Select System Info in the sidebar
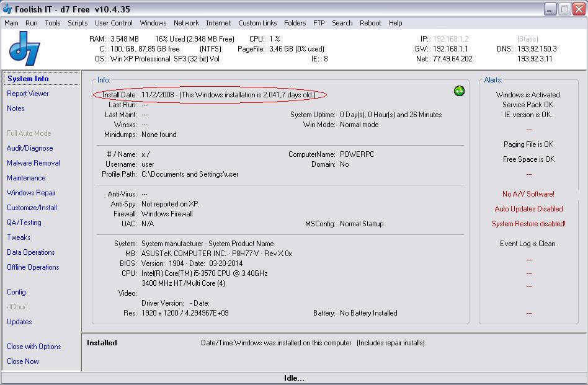 coord(28,79)
